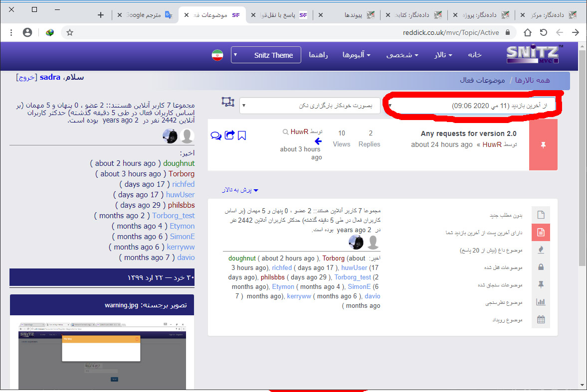Open doughnut's profile in the sidebar list
Image resolution: width=587 pixels, height=392 pixels.
pos(179,163)
